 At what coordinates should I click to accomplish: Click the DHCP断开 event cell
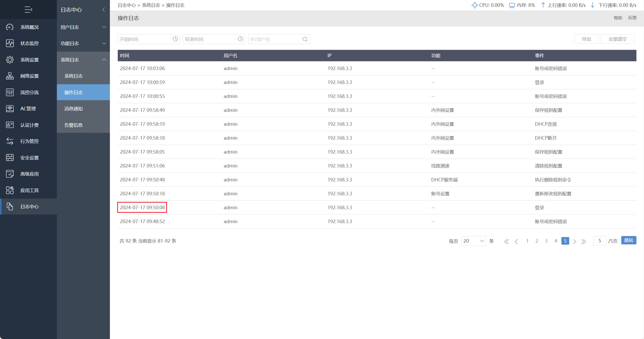tap(546, 138)
